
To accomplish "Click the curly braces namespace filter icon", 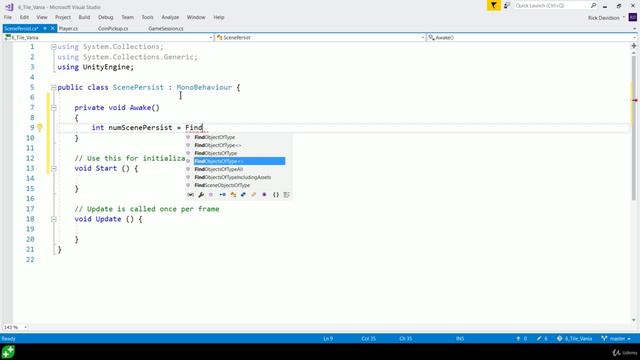I will (x=276, y=195).
